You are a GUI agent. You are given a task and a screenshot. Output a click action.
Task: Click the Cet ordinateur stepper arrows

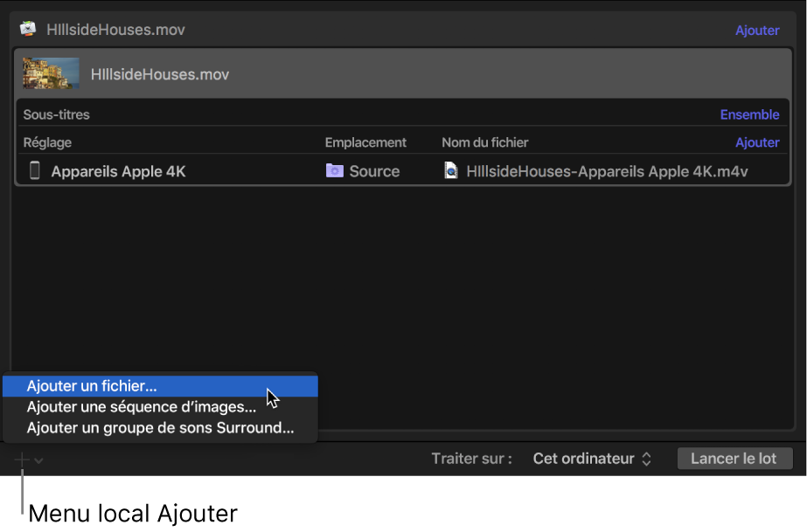pos(647,458)
